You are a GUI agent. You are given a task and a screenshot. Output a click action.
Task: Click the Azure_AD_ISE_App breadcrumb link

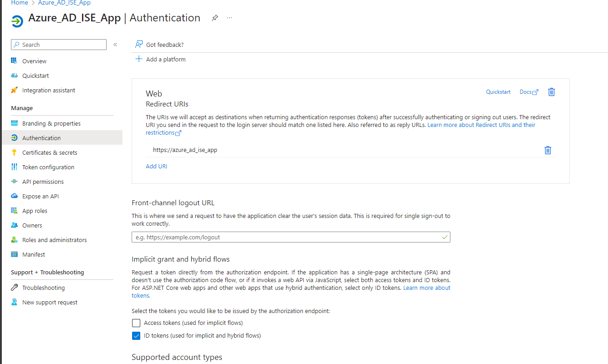(x=64, y=3)
